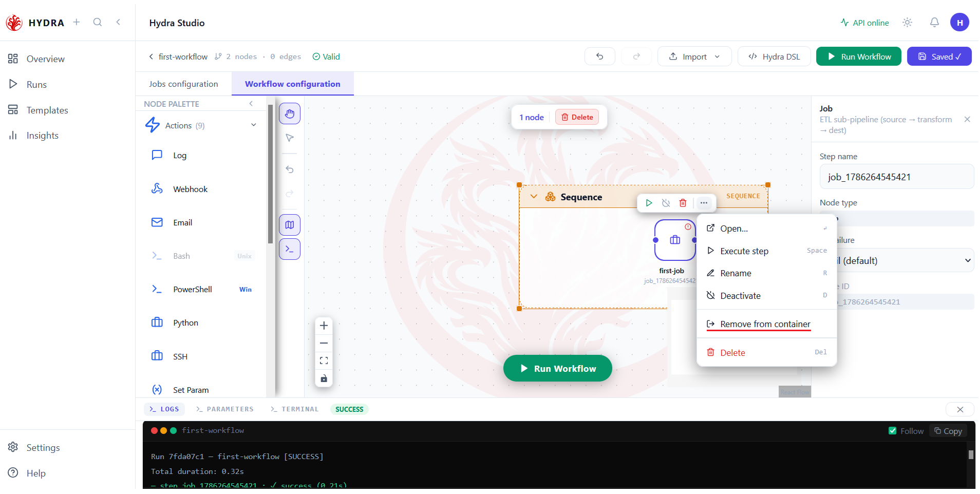Run step with node play icon

coord(649,203)
